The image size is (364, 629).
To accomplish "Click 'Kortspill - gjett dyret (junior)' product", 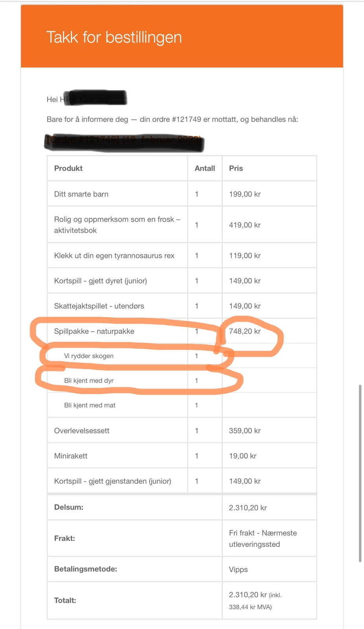I will pos(100,281).
